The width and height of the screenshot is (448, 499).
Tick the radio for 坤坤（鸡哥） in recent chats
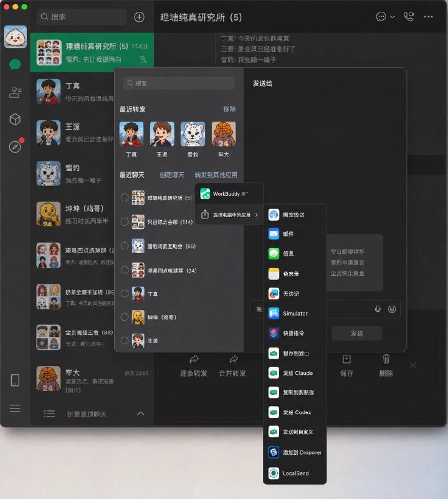[125, 317]
